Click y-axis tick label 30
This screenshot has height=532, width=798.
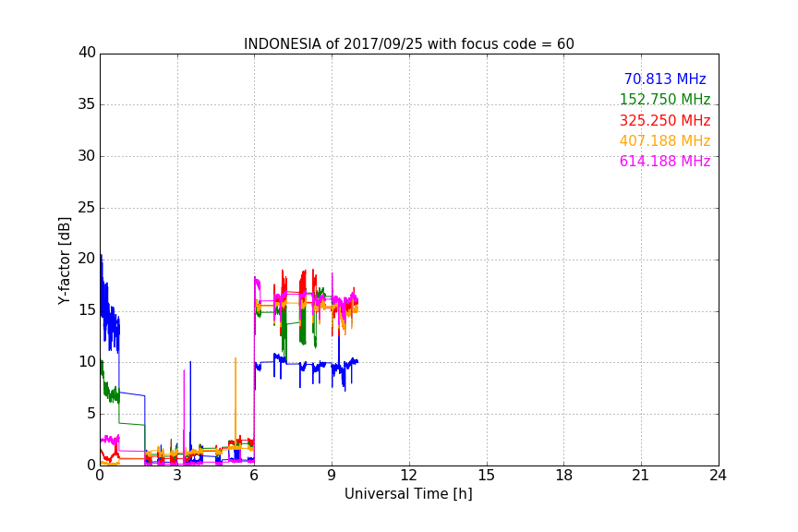pos(87,156)
